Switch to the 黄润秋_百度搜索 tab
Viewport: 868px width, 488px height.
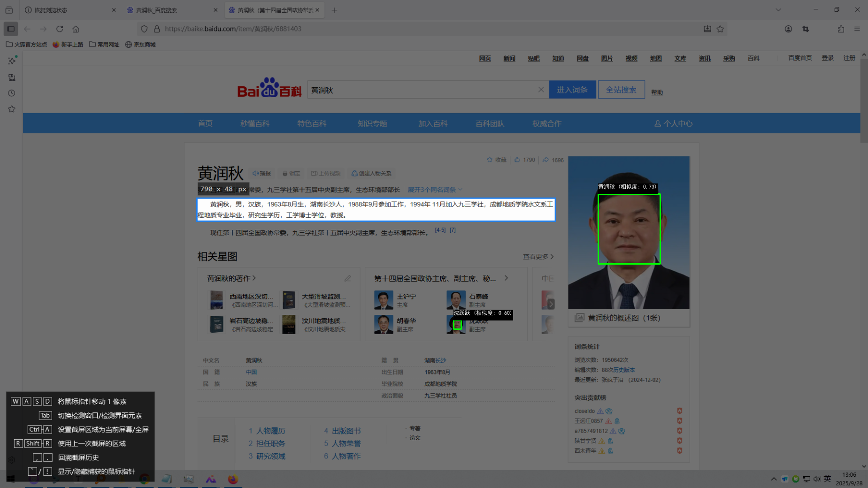[x=169, y=10]
